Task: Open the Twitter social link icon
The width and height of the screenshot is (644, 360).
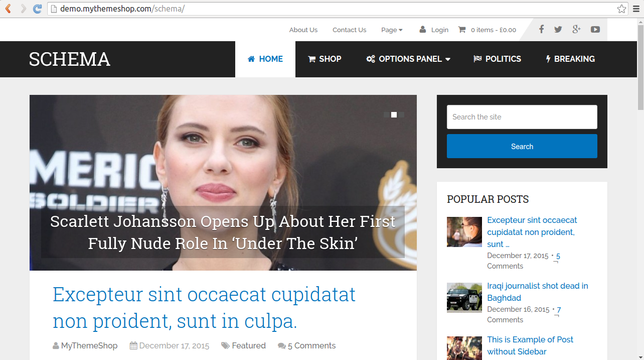Action: pyautogui.click(x=558, y=30)
